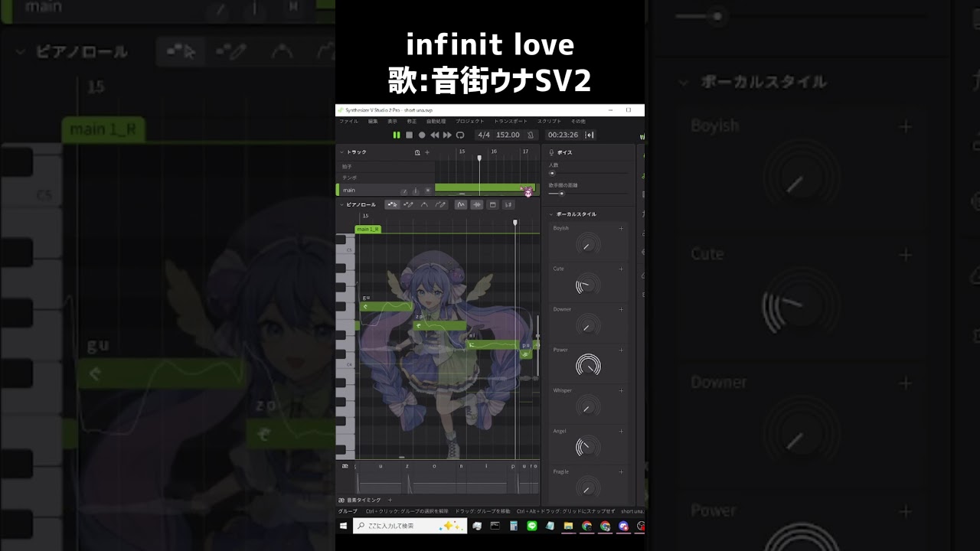
Task: Expand Boyish with its plus icon
Action: click(621, 228)
